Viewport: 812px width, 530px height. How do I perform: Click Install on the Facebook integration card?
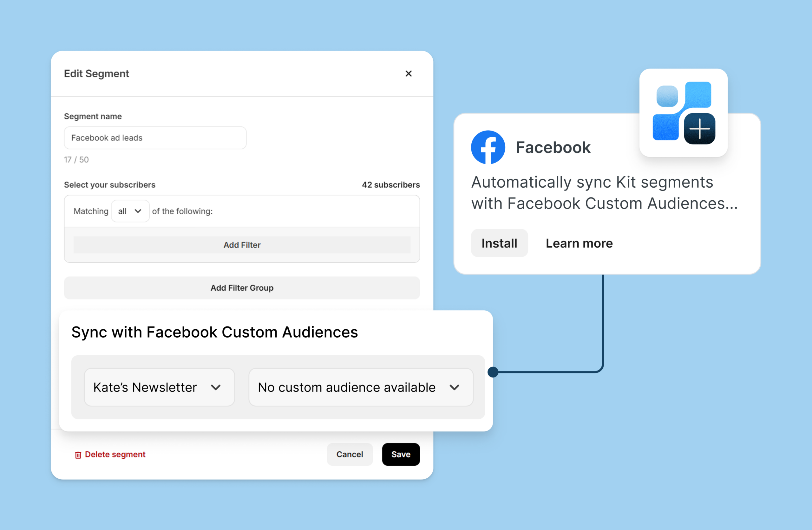(499, 243)
